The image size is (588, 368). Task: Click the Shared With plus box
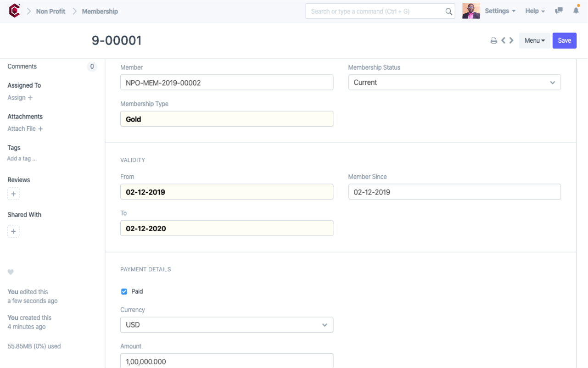pyautogui.click(x=13, y=231)
